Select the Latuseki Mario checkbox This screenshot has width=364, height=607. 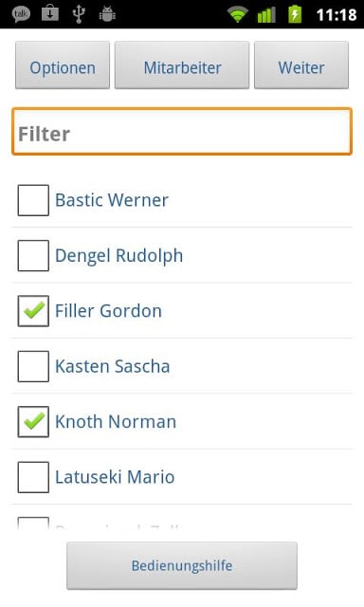(33, 477)
